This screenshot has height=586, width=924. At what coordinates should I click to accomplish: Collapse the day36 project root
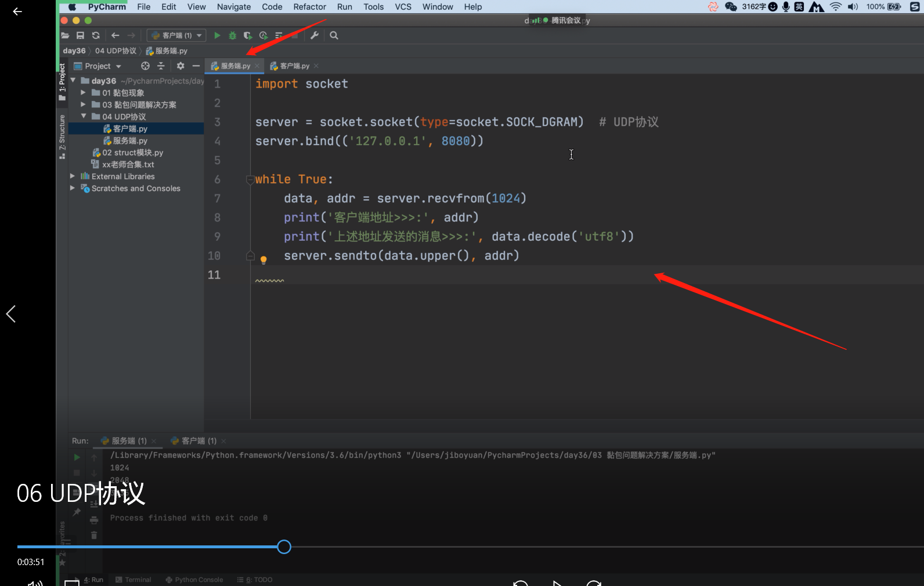(73, 81)
